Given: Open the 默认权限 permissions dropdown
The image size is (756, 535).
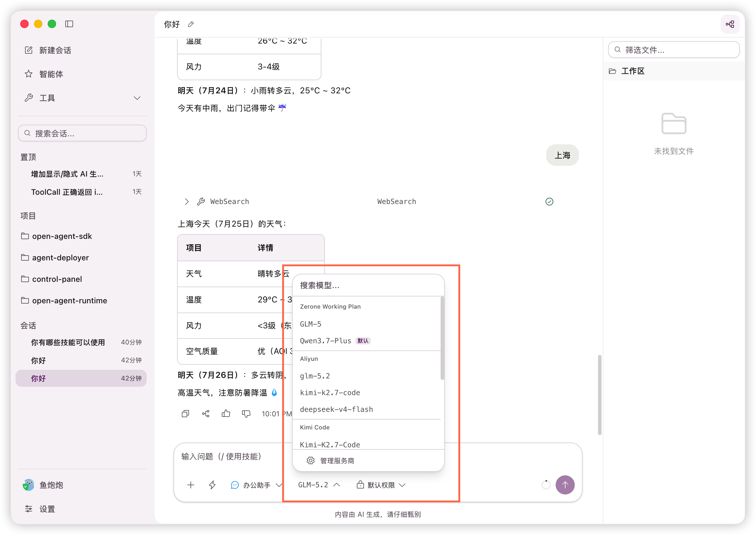Looking at the screenshot, I should tap(381, 485).
